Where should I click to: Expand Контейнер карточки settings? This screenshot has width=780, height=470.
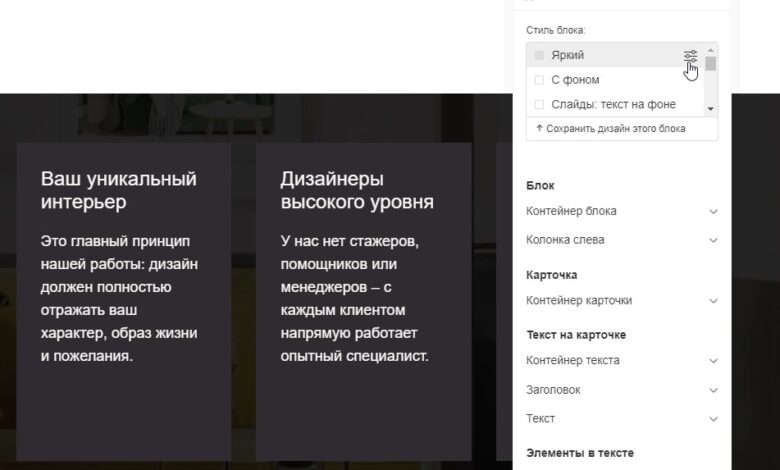click(713, 300)
